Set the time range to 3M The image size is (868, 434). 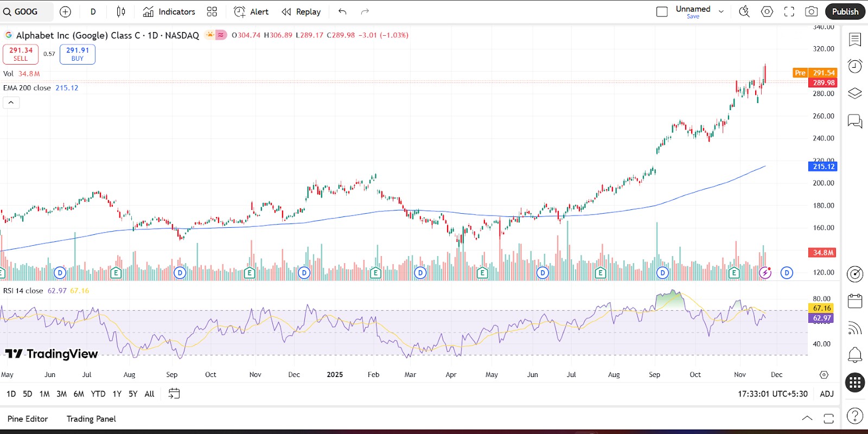(62, 394)
